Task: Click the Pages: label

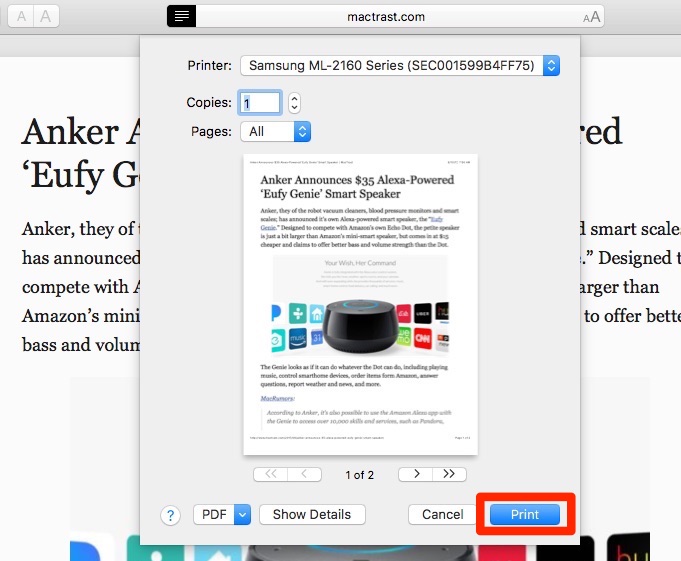Action: click(x=211, y=132)
